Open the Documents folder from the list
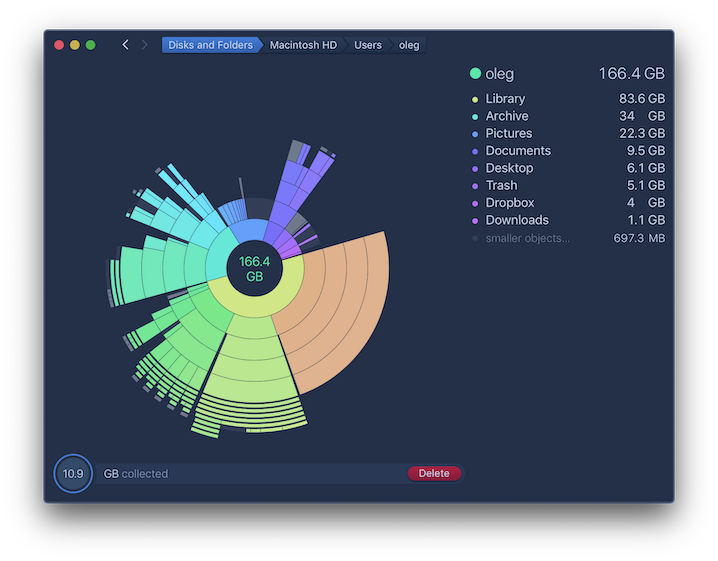The width and height of the screenshot is (718, 561). (517, 151)
